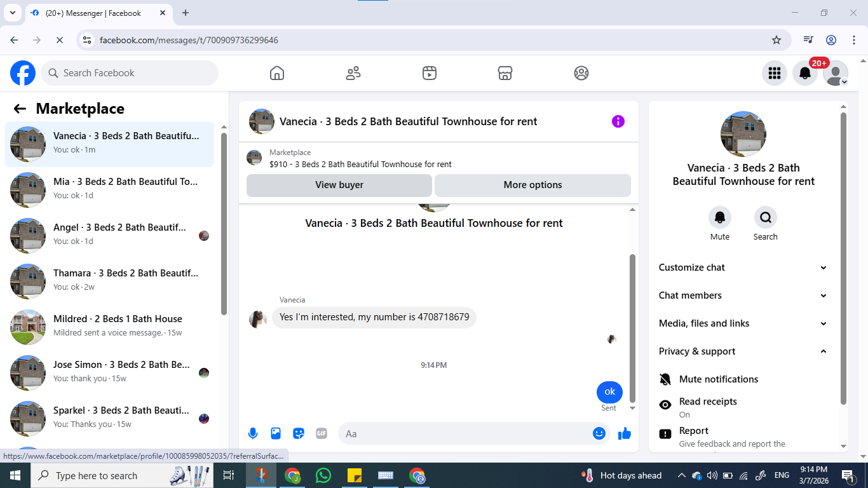Screen dimensions: 868x488
Task: Send a thumbs-up like
Action: pyautogui.click(x=625, y=433)
